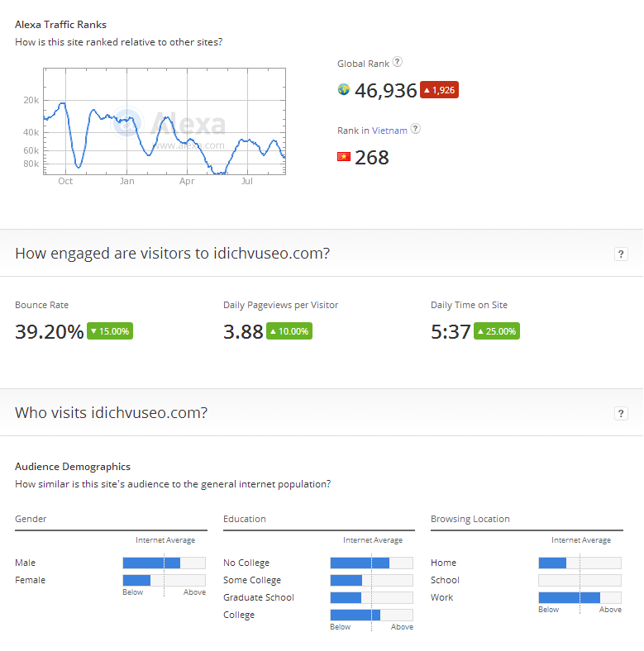Click the 25.00% time on site badge
The image size is (644, 651).
point(497,331)
